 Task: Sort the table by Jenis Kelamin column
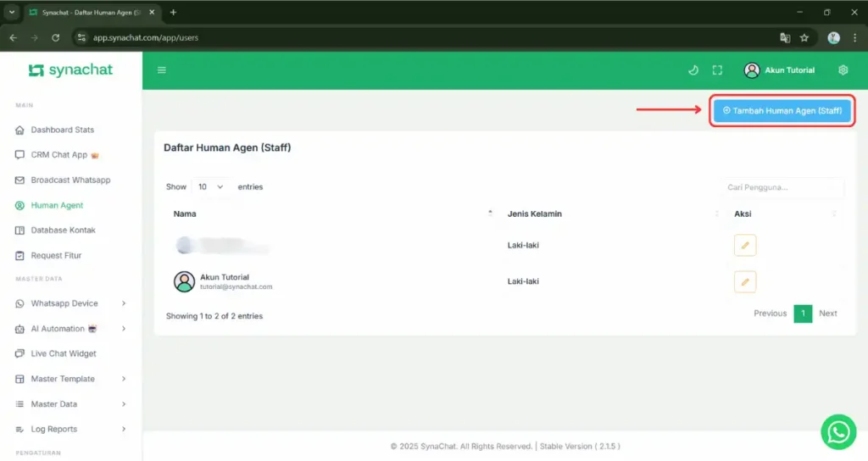point(614,214)
